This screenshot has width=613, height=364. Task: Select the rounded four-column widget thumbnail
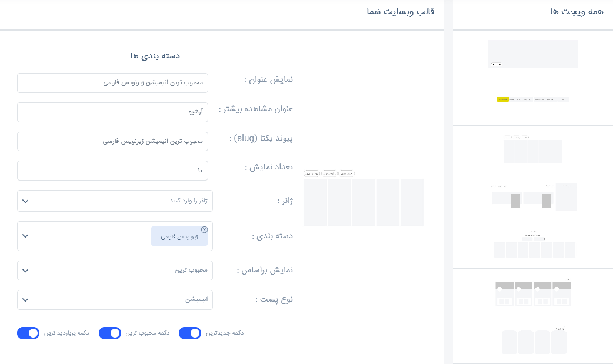(x=534, y=340)
